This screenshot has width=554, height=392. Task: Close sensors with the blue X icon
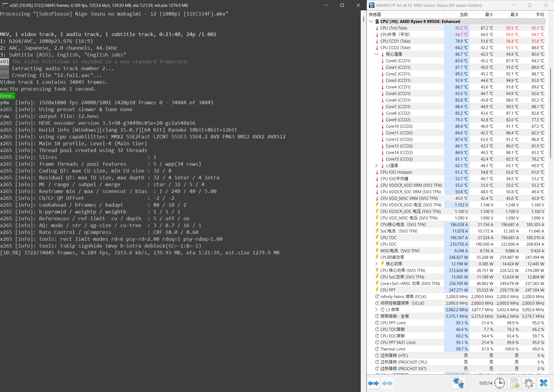(543, 383)
